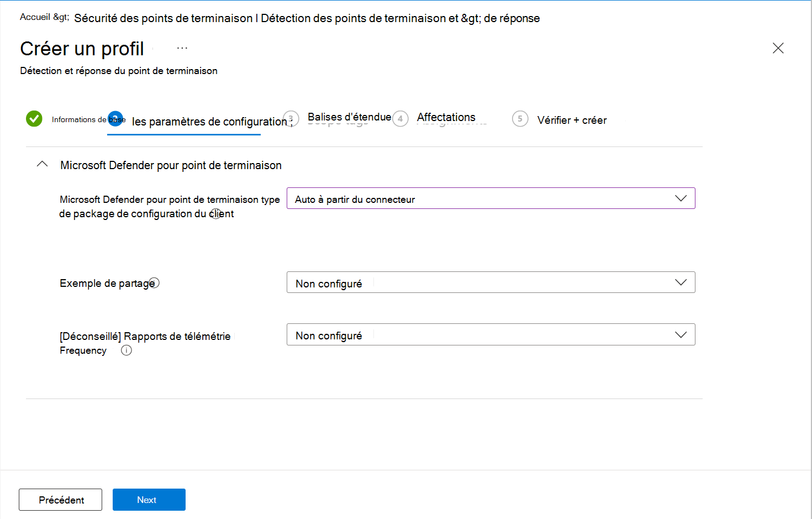Click info icon on client configuration package label
Viewport: 812px width, 519px height.
[x=216, y=213]
